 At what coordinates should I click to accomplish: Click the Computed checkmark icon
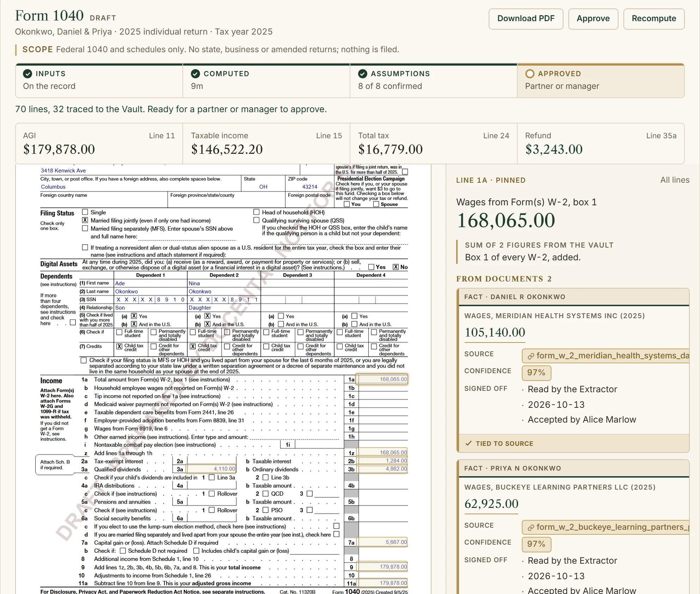pyautogui.click(x=195, y=74)
